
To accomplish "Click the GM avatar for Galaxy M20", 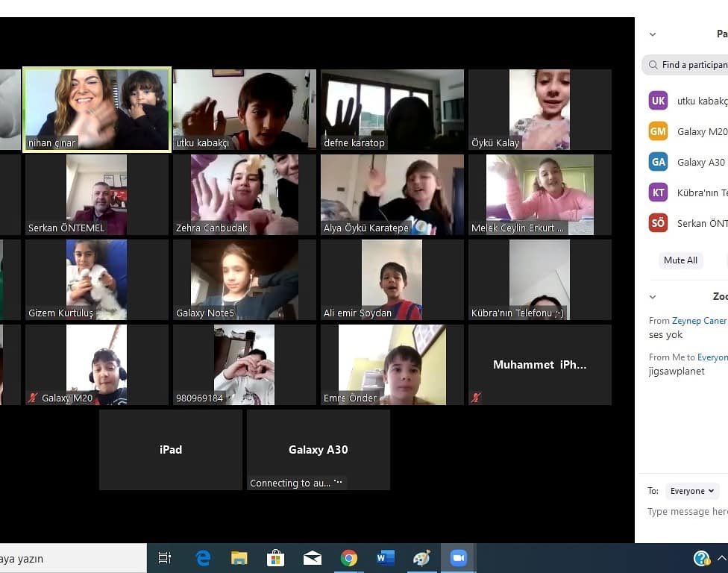I will coord(658,131).
